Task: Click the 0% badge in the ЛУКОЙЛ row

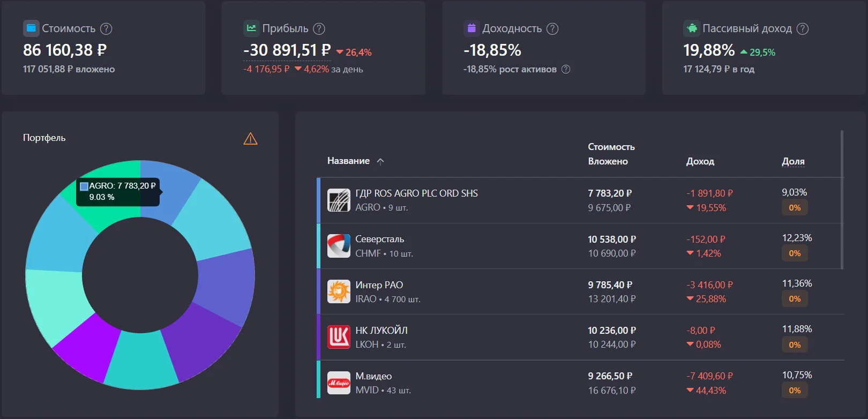Action: point(795,345)
